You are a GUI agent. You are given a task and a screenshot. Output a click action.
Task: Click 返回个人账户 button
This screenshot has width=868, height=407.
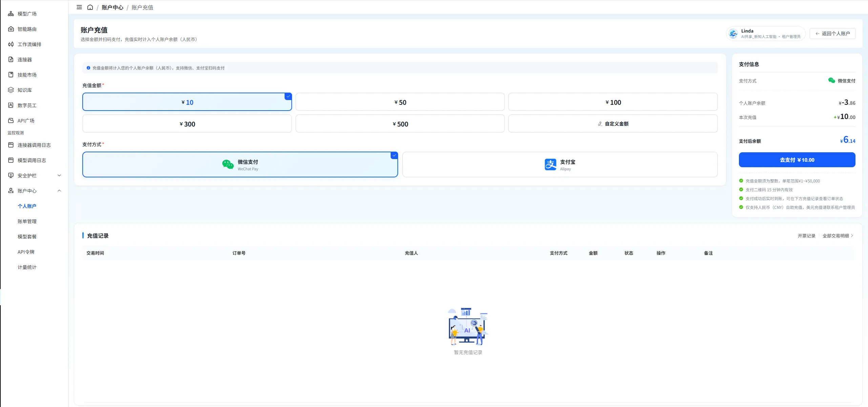coord(832,34)
